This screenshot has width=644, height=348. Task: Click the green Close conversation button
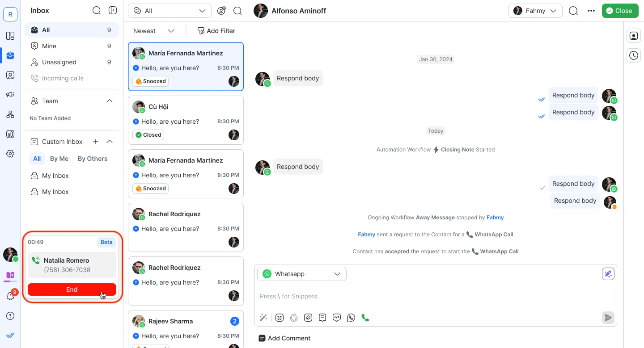coord(619,11)
